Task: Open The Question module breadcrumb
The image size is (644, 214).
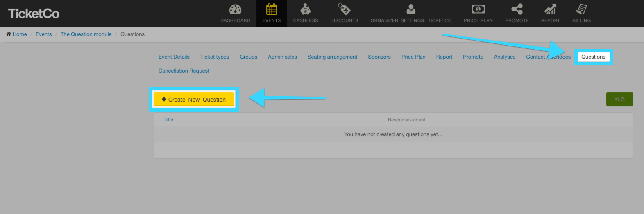Action: pyautogui.click(x=86, y=34)
